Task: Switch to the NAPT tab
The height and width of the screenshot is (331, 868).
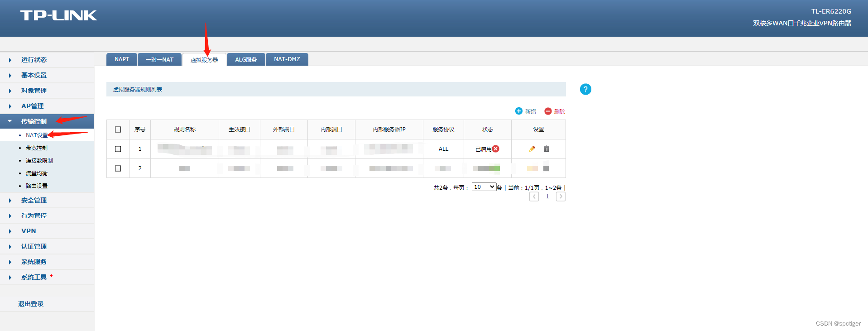Action: point(122,59)
